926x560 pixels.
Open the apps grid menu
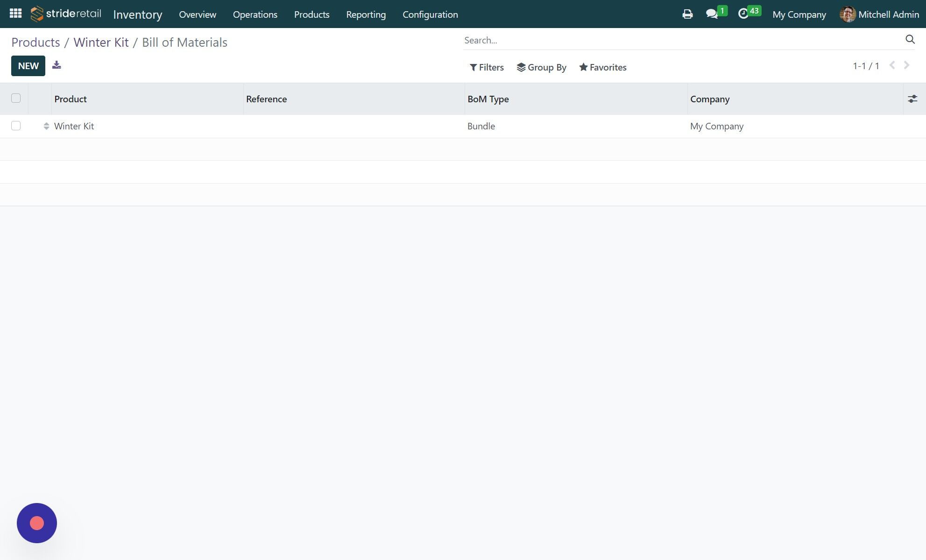click(15, 14)
